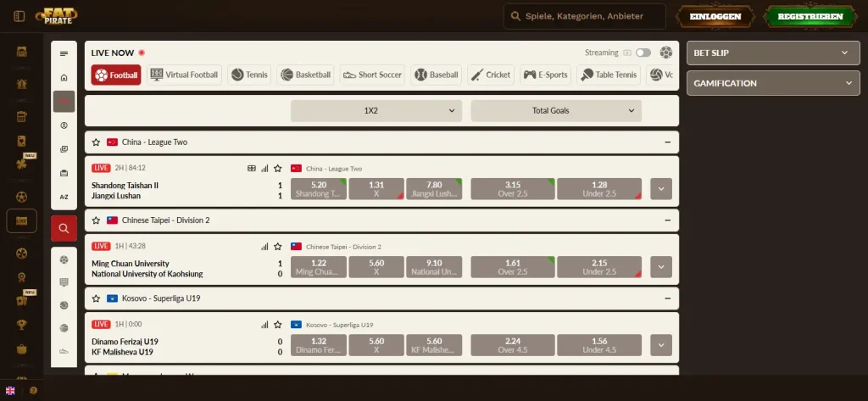Star the Dinamo Ferizaj U19 match
This screenshot has height=401, width=868.
[x=278, y=325]
